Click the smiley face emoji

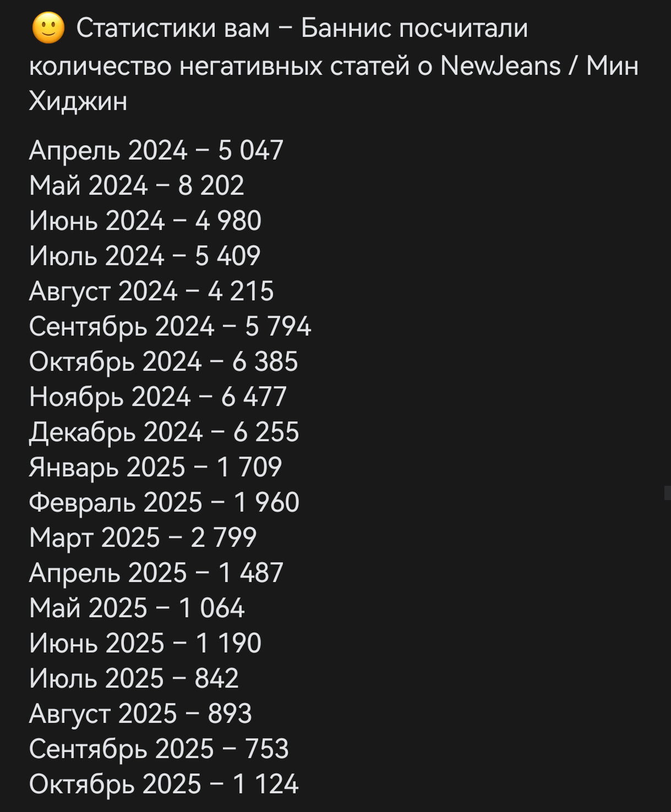click(x=48, y=28)
